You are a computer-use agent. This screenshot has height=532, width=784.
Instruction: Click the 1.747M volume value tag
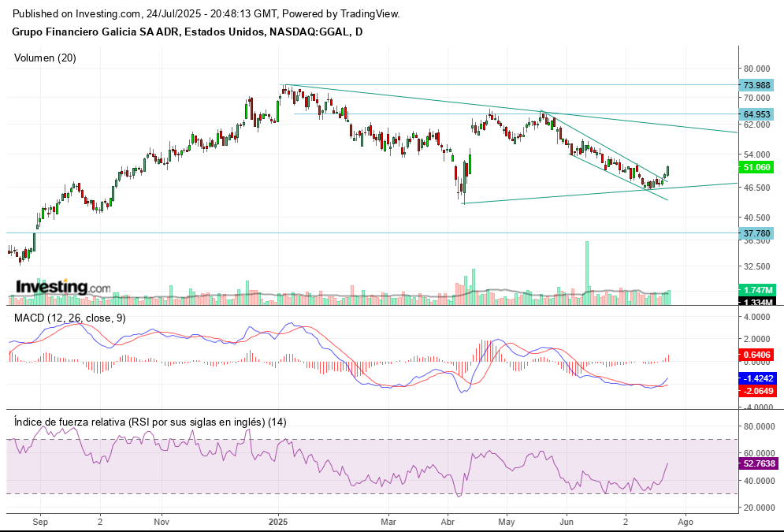(758, 290)
